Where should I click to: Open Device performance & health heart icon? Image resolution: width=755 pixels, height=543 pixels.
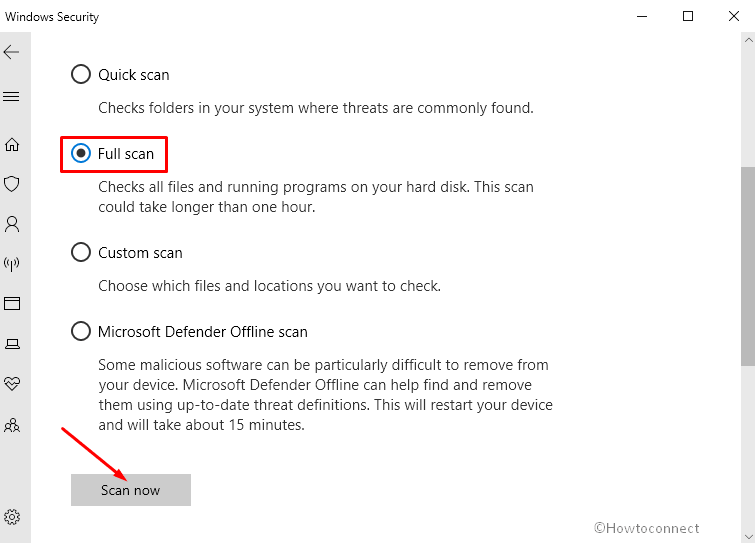point(12,384)
